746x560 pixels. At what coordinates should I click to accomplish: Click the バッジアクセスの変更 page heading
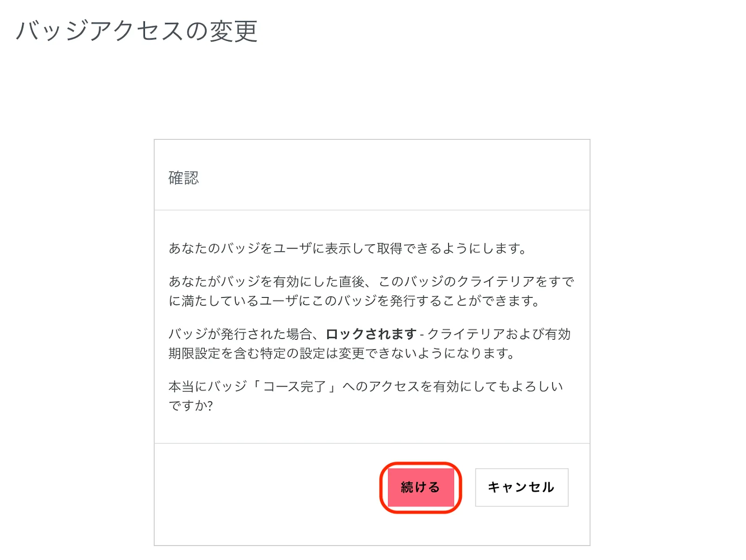pos(137,32)
